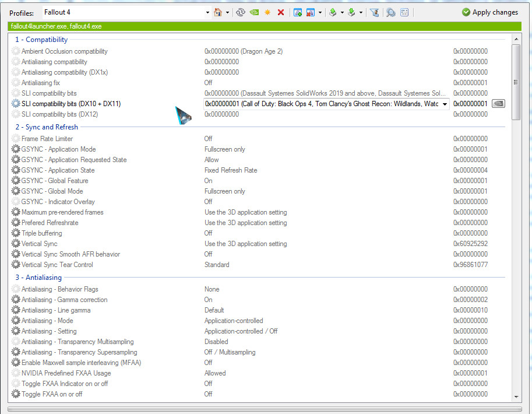Open the dropdown arrow next to home icon

coord(227,13)
